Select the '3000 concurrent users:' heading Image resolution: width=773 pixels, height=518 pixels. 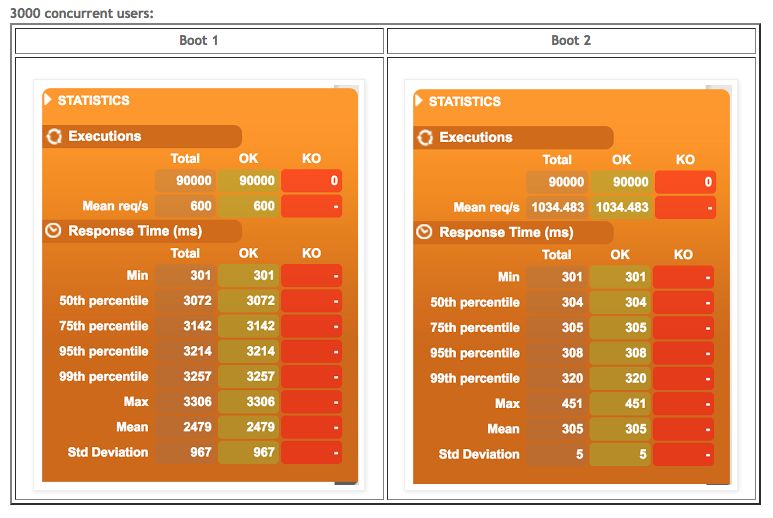click(82, 13)
